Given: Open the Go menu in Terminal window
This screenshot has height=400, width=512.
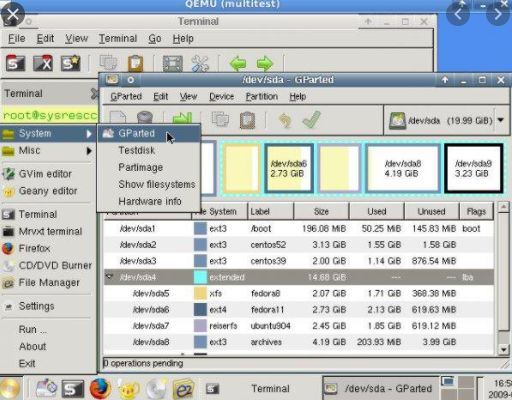Looking at the screenshot, I should click(155, 39).
